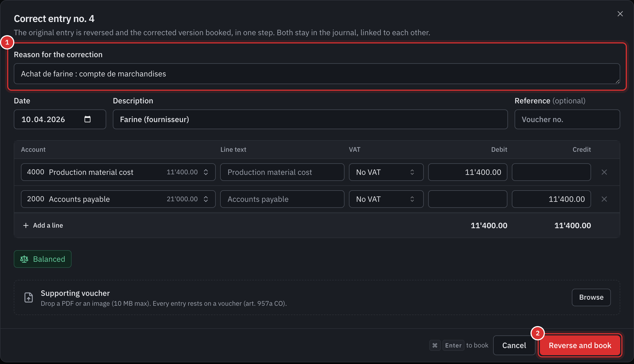634x364 pixels.
Task: Click the Debit column header
Action: click(x=499, y=150)
